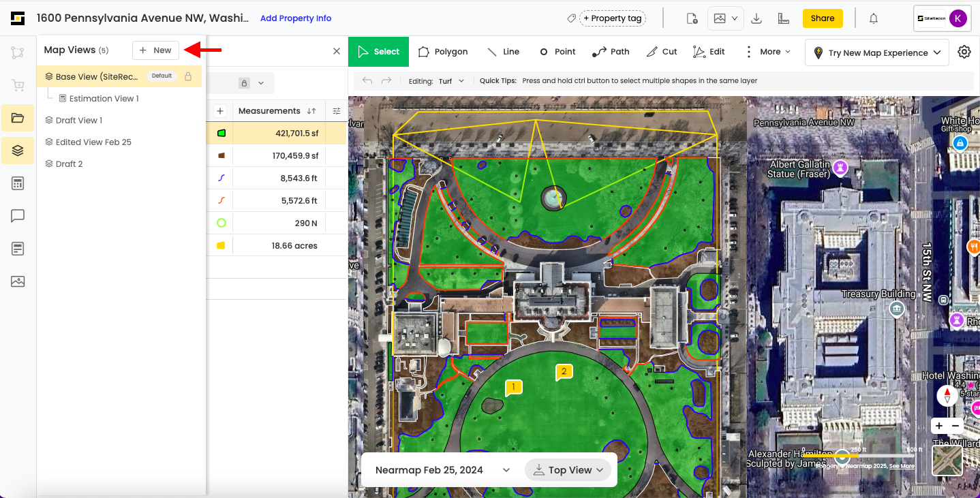Screen dimensions: 980x498
Task: Open the comments icon in the sidebar
Action: coord(18,216)
